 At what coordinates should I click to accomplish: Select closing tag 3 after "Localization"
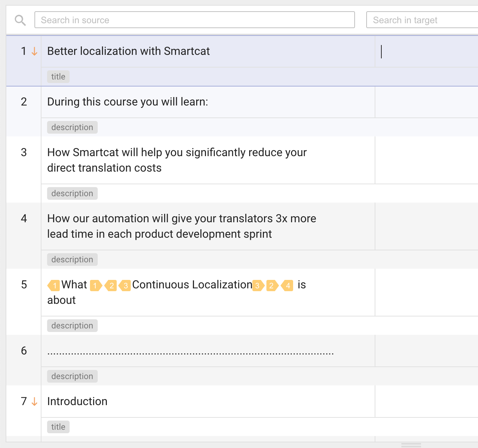point(258,285)
